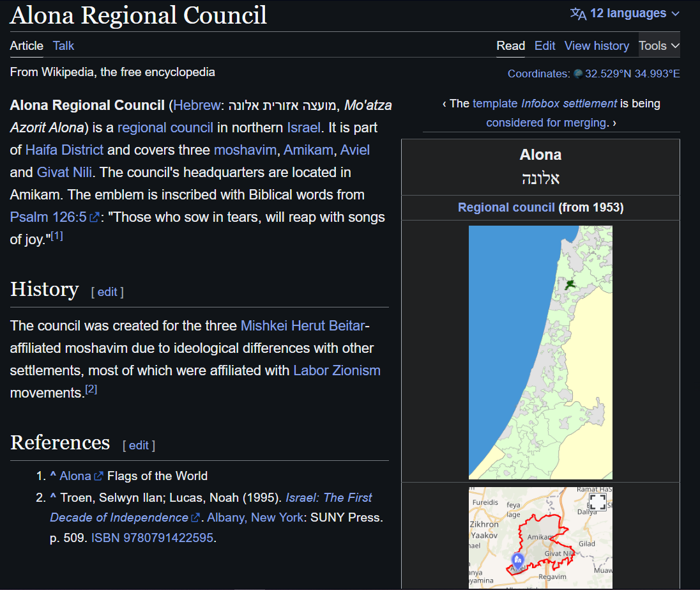Viewport: 700px width, 590px height.
Task: Open the Mishkei Herut Beitar link
Action: [x=303, y=325]
